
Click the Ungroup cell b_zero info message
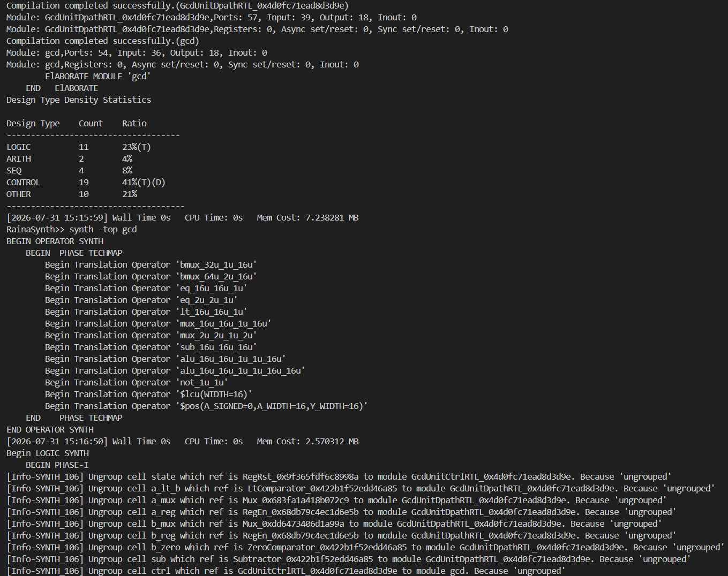click(365, 547)
